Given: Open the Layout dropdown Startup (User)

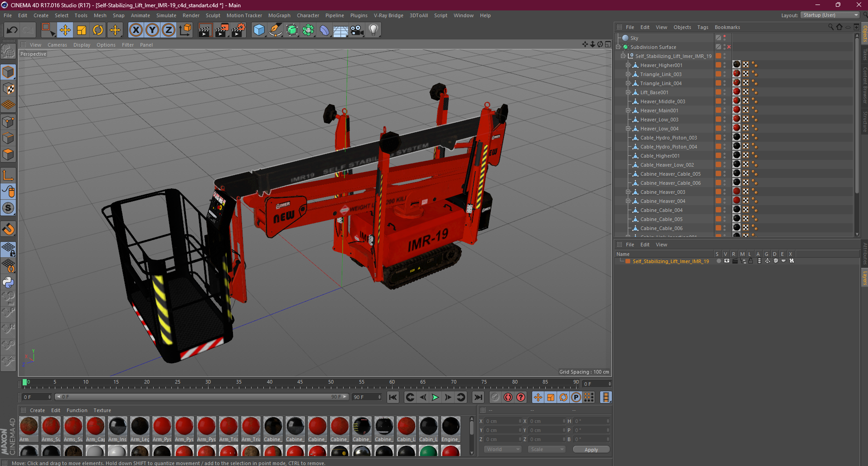Looking at the screenshot, I should pyautogui.click(x=830, y=15).
